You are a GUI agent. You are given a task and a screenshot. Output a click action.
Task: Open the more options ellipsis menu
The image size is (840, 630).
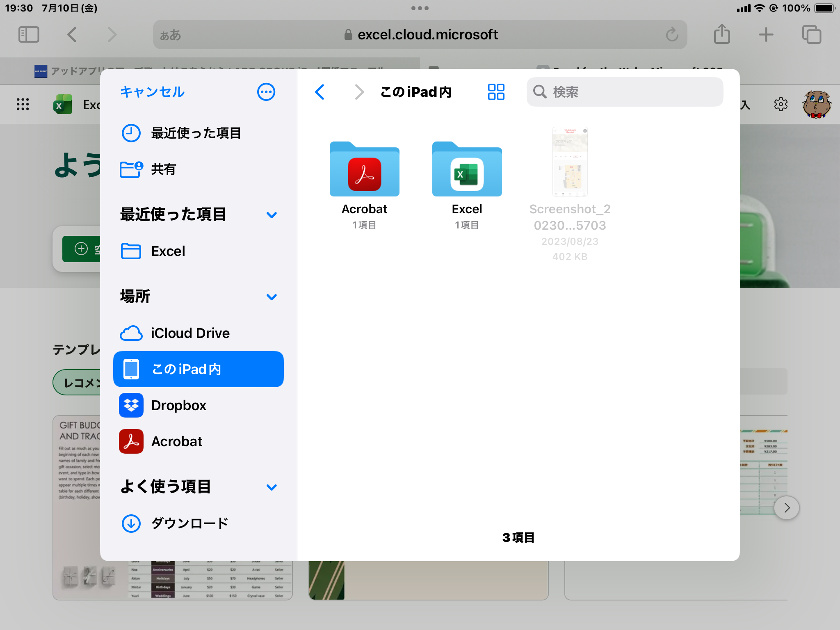pos(266,92)
